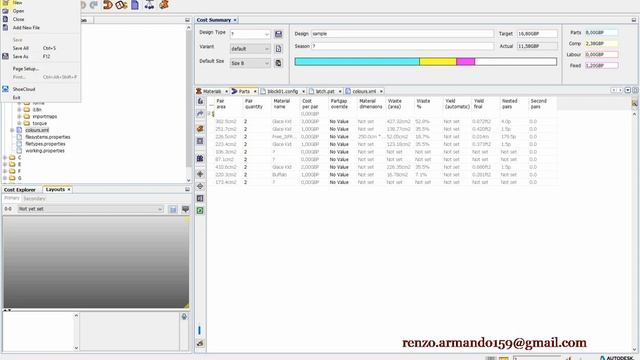Click the yellow segment of the cost bar
This screenshot has width=640, height=360.
tap(438, 62)
